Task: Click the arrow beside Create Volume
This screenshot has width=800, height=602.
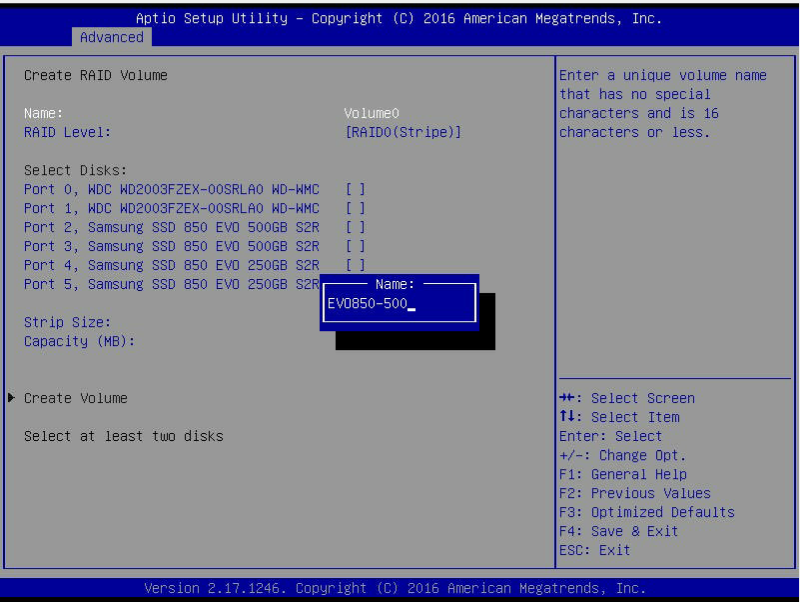Action: (x=11, y=397)
